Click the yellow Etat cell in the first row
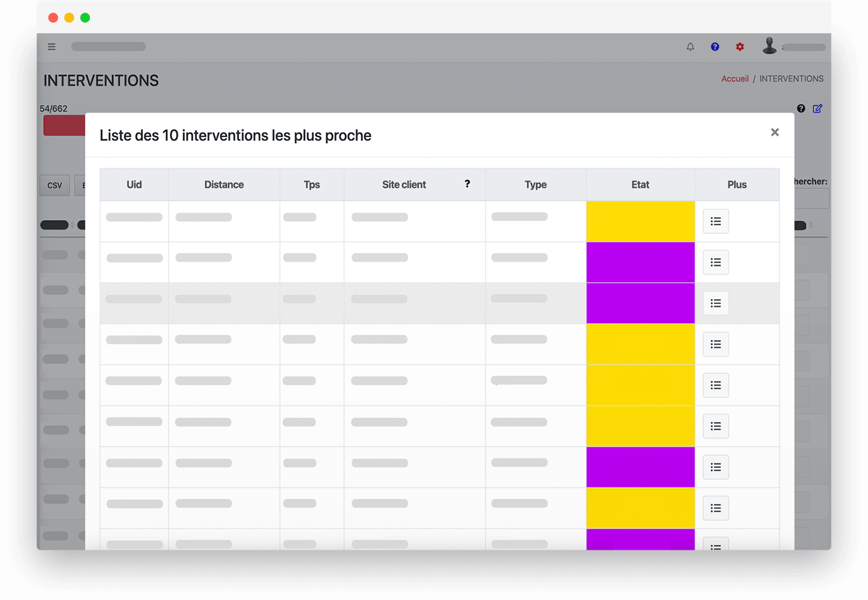The height and width of the screenshot is (600, 868). click(640, 221)
